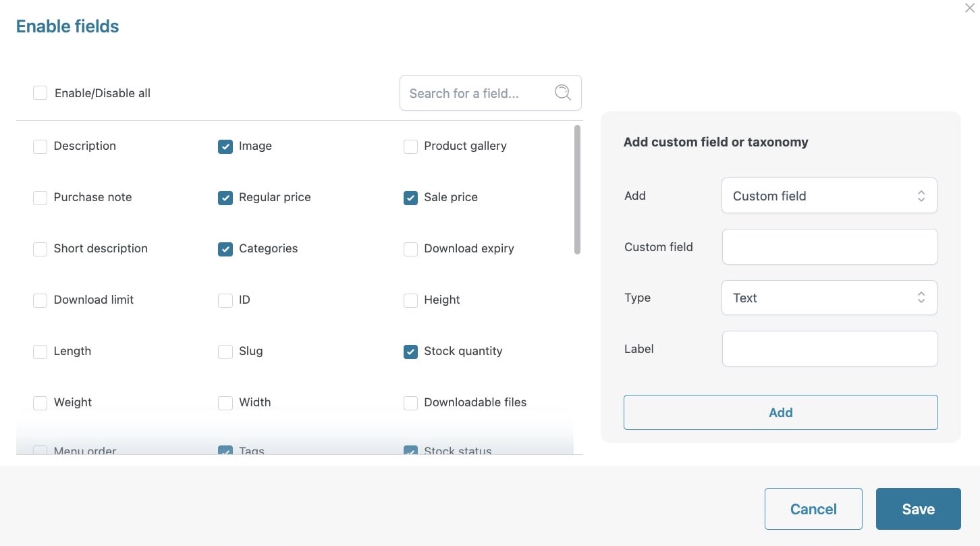Close the dialog with X icon
Viewport: 980px width, 546px height.
(x=970, y=8)
